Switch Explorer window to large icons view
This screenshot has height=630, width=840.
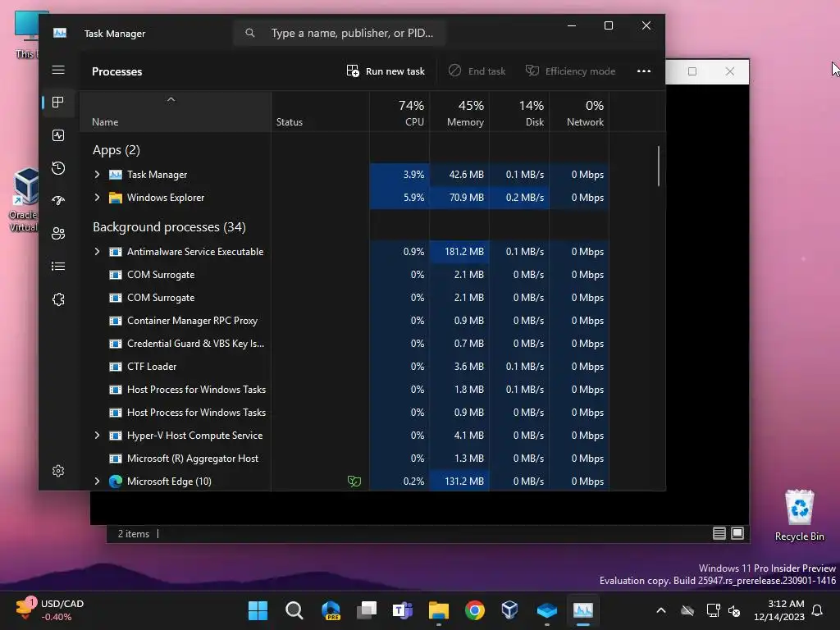(737, 533)
